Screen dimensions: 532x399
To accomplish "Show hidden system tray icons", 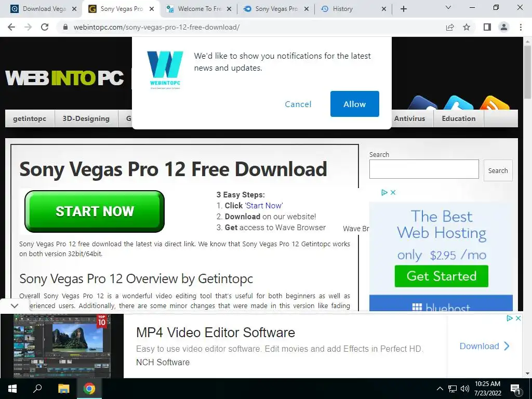I will click(x=440, y=389).
